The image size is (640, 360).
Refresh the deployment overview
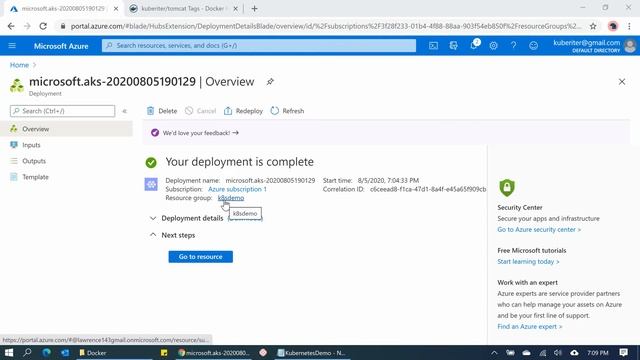[x=287, y=111]
